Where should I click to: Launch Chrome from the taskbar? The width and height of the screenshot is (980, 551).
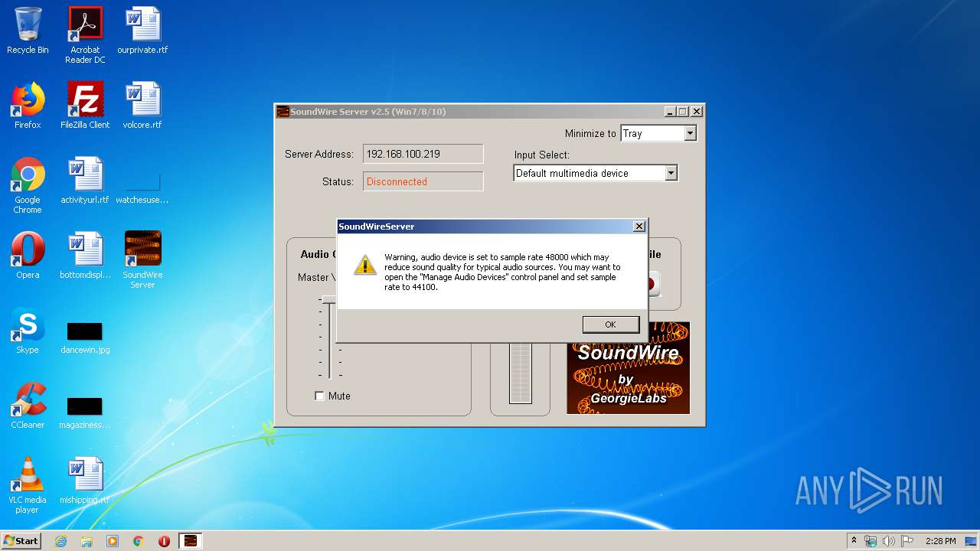[x=139, y=541]
